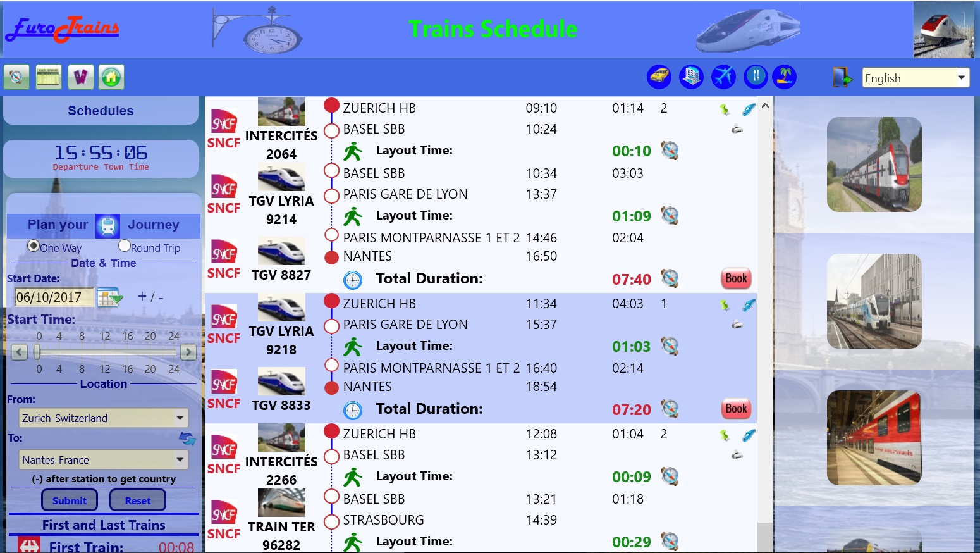The image size is (980, 553).
Task: Click compass beside 07:40 total duration
Action: click(670, 278)
